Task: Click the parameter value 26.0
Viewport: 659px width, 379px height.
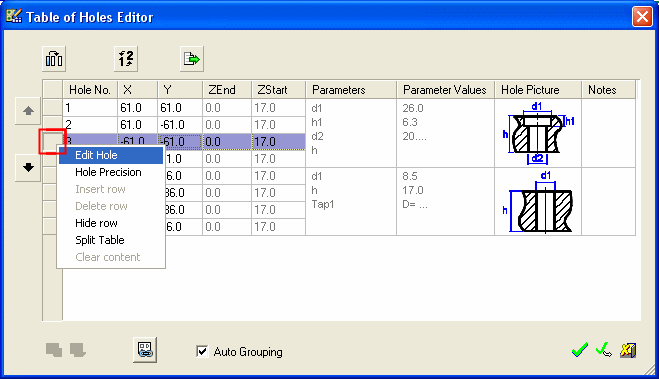Action: pos(413,108)
